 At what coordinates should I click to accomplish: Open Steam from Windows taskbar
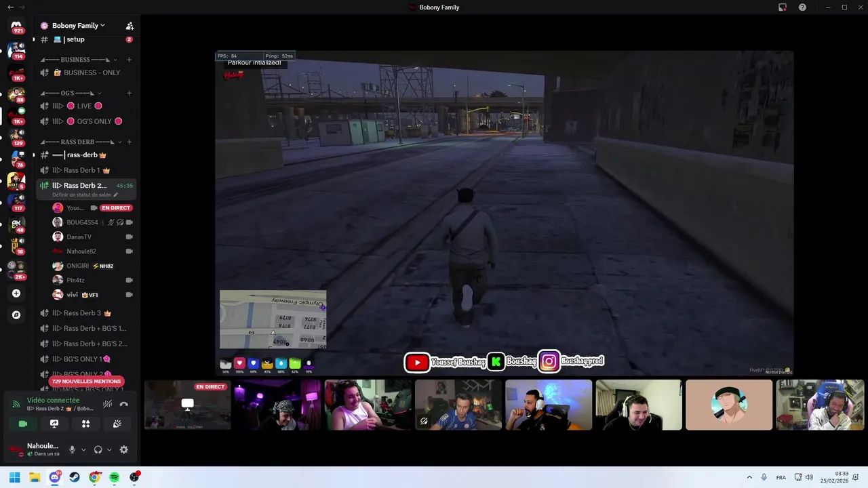coord(75,477)
